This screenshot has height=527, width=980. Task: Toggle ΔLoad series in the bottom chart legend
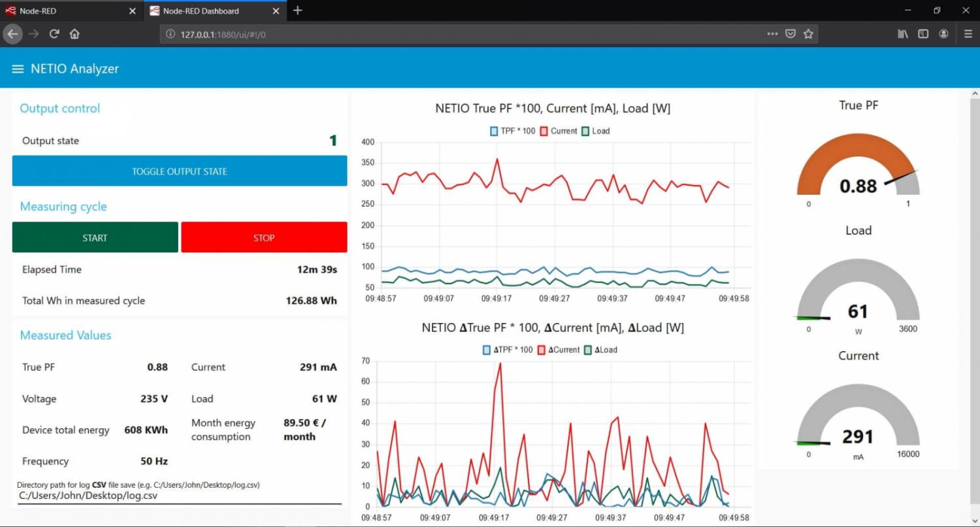click(600, 350)
